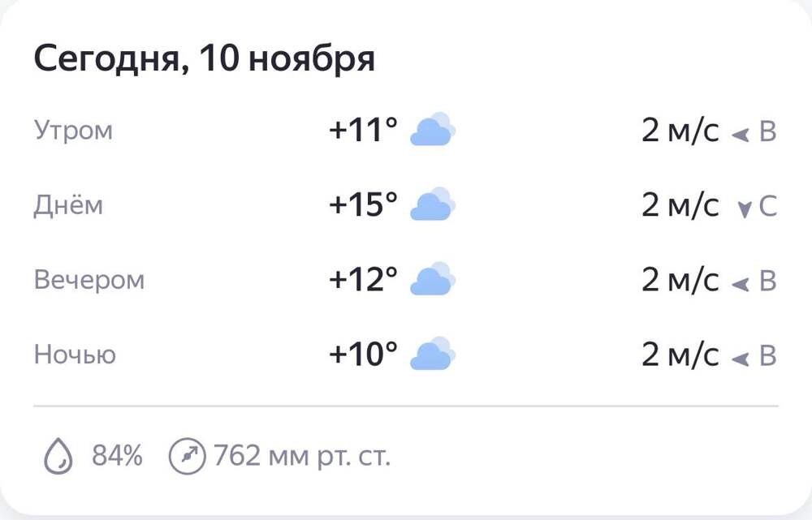
Task: Click the evening cloudy weather icon
Action: point(433,280)
